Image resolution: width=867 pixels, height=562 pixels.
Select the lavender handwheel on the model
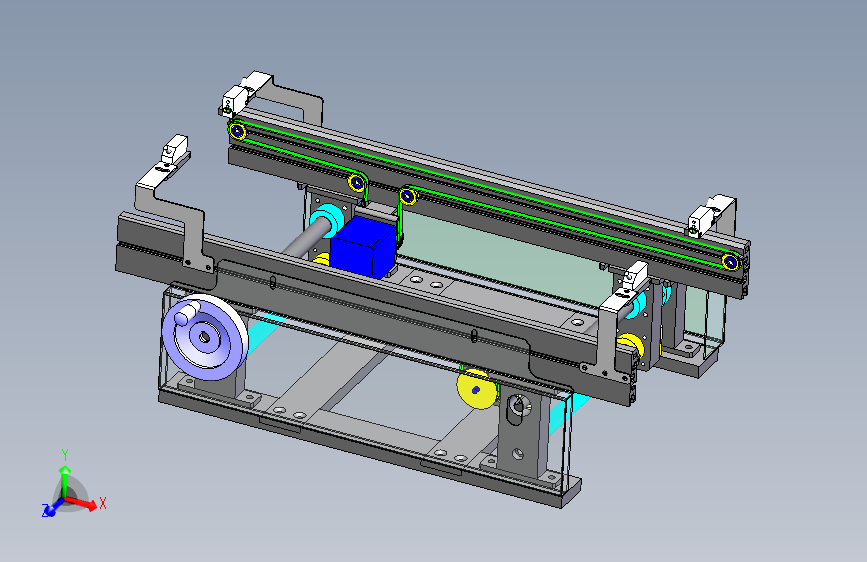(205, 337)
